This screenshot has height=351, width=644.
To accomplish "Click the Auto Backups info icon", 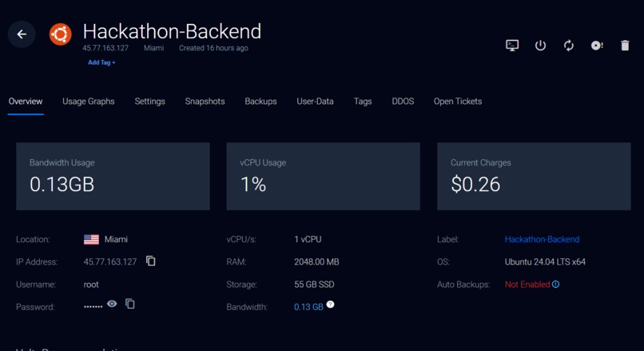I will 555,285.
